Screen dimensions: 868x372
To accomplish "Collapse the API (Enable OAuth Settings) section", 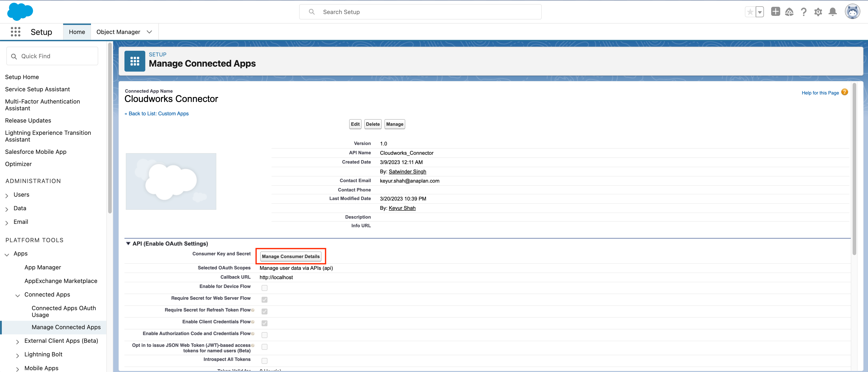I will [x=128, y=243].
